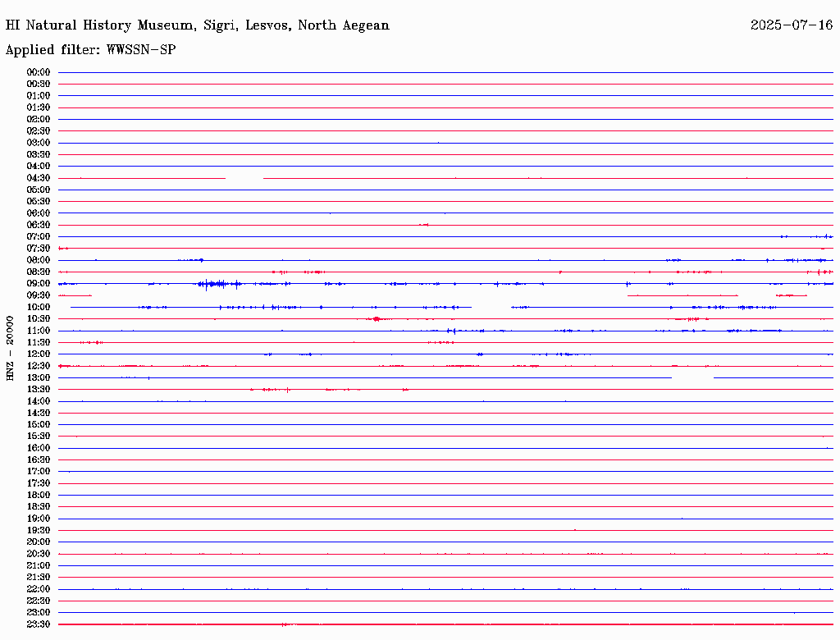Click the red event spike on the 10:30 trace

click(x=376, y=319)
